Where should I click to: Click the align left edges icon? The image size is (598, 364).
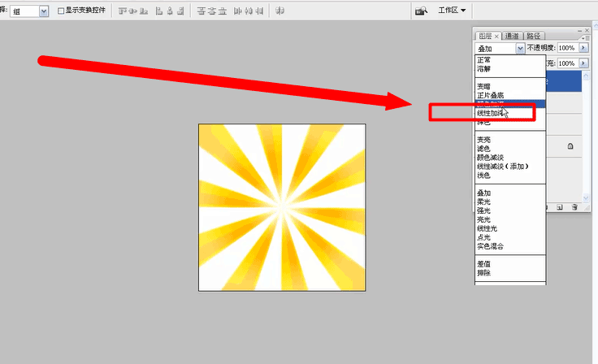[159, 11]
